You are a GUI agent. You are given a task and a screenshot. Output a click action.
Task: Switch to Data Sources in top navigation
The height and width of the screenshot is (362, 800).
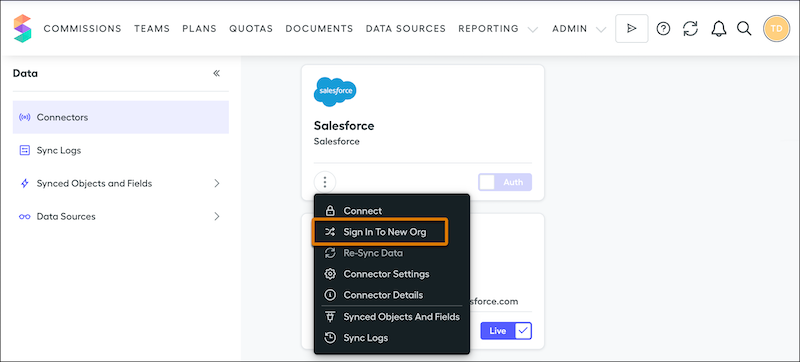click(x=406, y=29)
